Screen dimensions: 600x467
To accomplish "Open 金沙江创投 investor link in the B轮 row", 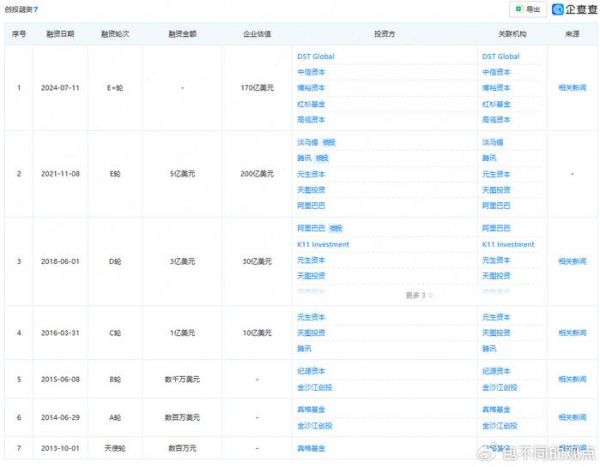I will 315,387.
